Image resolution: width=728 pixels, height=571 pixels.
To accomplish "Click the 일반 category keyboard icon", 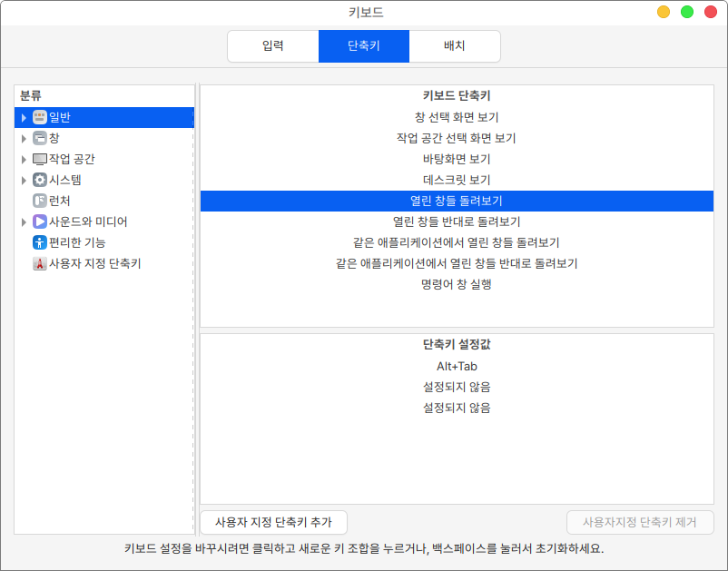I will tap(39, 117).
